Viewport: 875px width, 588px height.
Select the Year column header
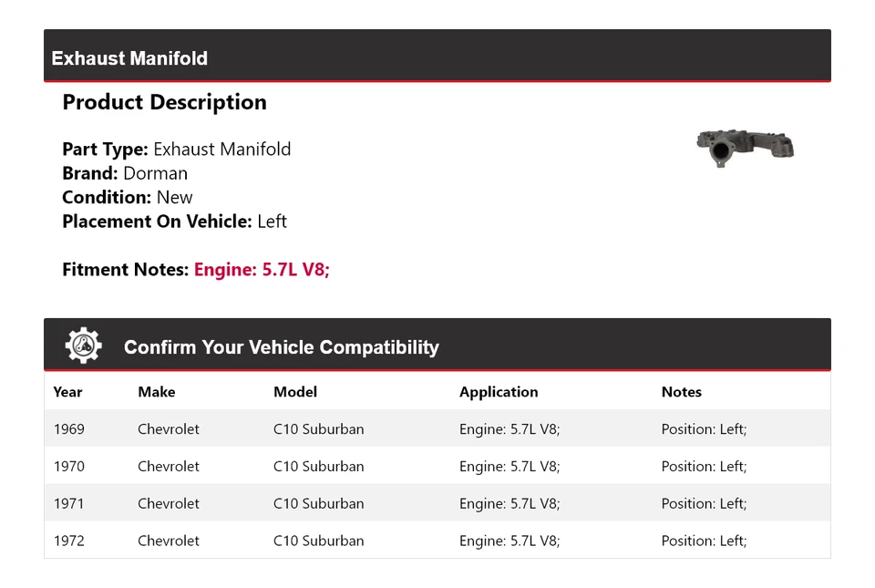coord(67,392)
